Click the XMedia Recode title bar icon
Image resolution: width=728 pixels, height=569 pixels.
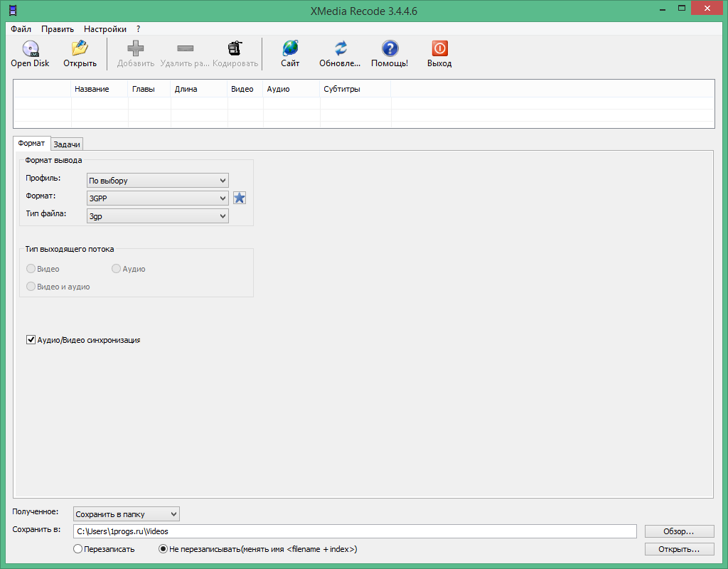pos(10,10)
